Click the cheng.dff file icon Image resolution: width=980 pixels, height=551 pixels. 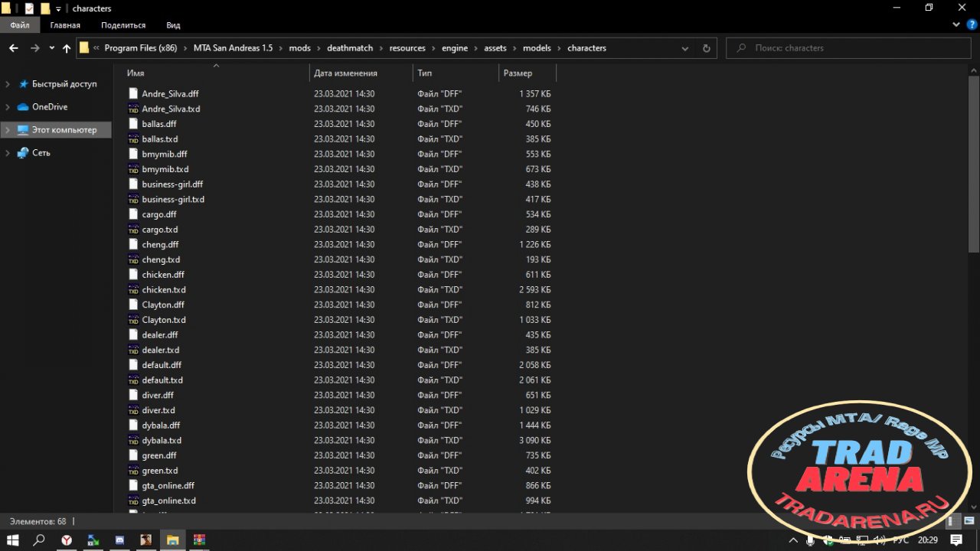point(133,245)
